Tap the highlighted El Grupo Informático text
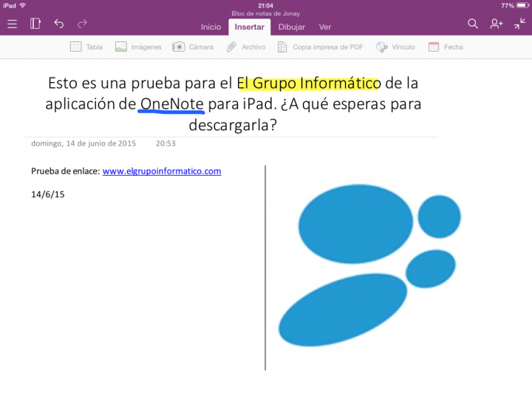 click(x=309, y=83)
